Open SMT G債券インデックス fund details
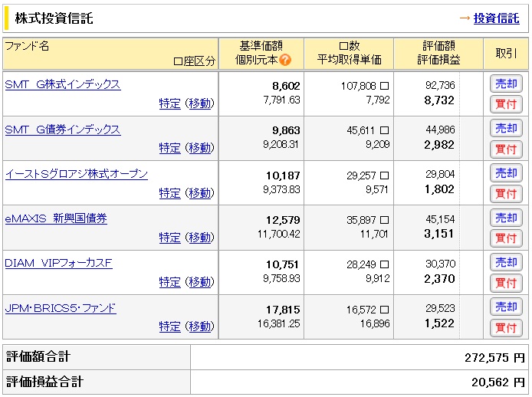 pos(62,130)
